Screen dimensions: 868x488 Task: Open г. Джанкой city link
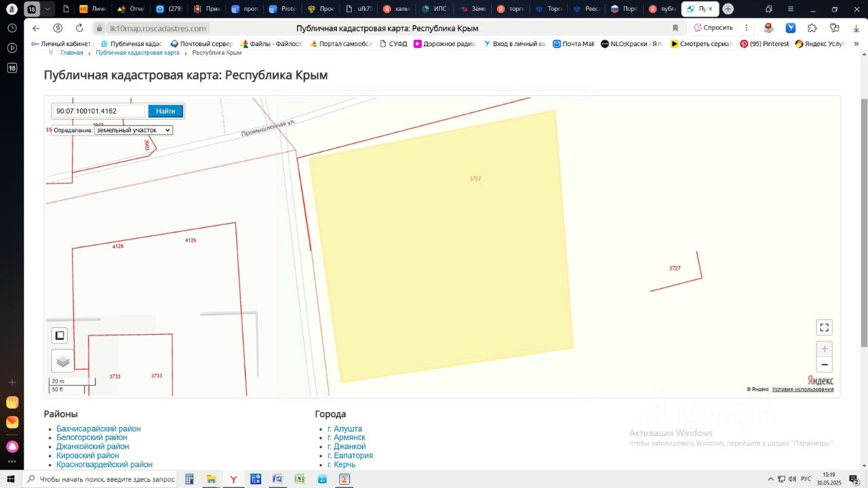[x=347, y=447]
